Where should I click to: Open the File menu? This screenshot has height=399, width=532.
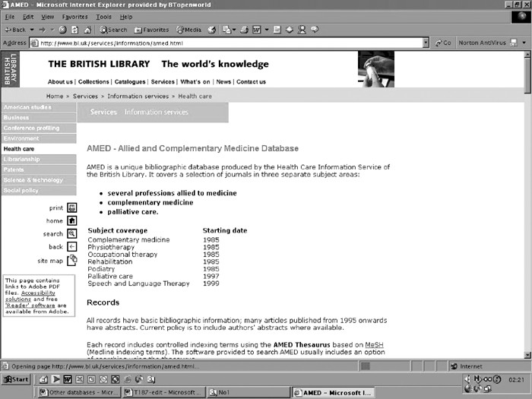pyautogui.click(x=9, y=17)
